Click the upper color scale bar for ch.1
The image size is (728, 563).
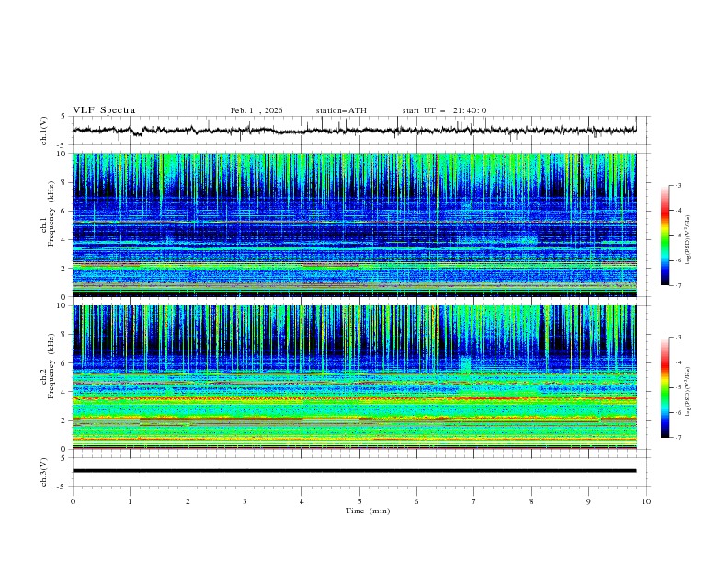[665, 235]
